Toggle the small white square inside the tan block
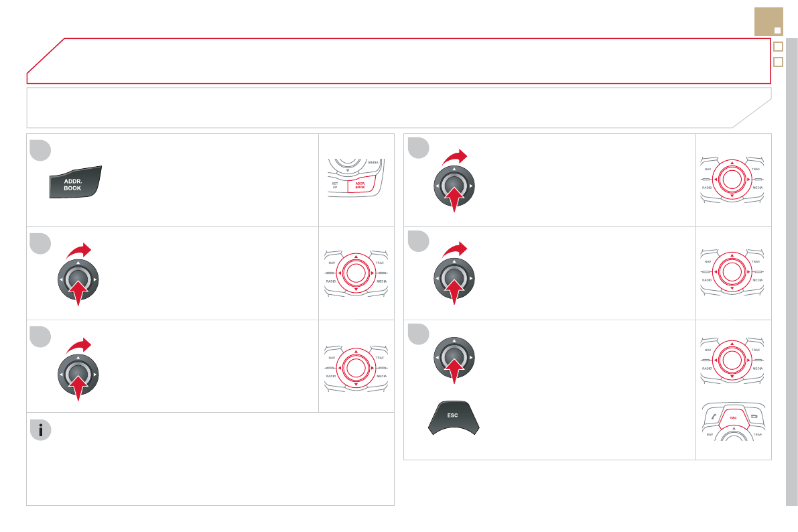798x532 pixels. point(777,30)
